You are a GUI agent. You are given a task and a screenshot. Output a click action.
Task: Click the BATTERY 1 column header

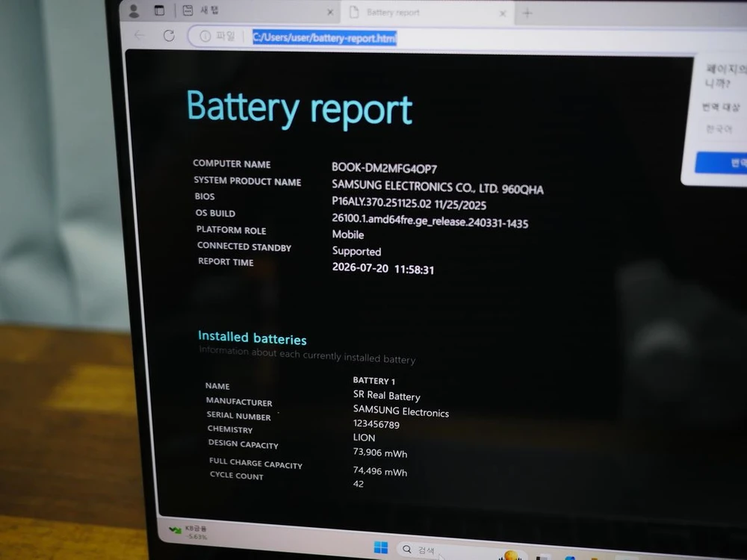374,381
